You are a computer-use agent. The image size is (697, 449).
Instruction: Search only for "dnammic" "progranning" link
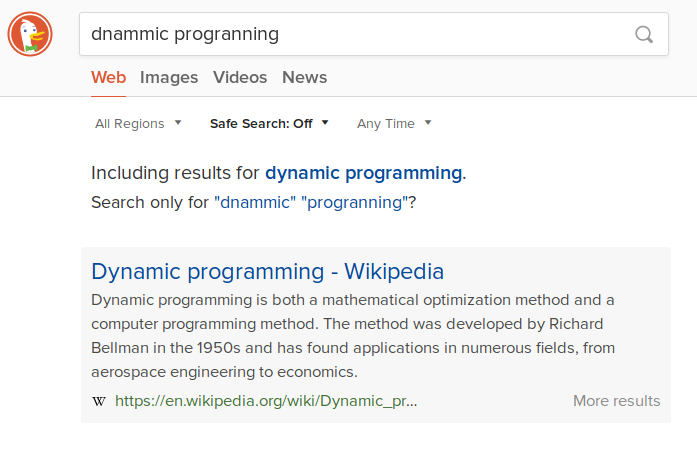(x=311, y=203)
